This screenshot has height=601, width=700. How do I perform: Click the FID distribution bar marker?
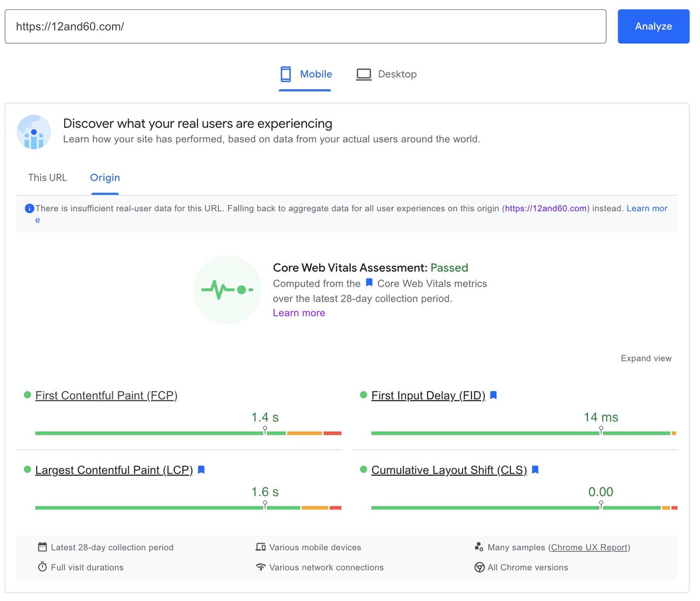601,431
